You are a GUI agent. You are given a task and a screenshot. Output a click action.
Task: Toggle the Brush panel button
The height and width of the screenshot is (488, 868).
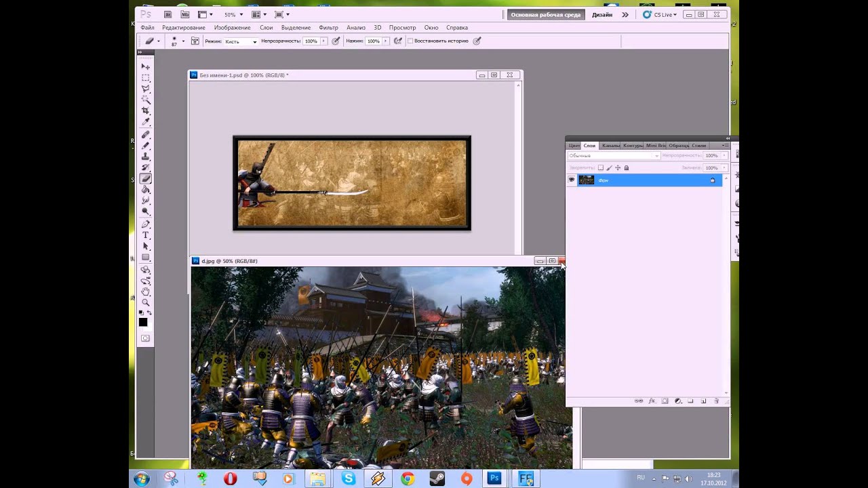tap(195, 41)
